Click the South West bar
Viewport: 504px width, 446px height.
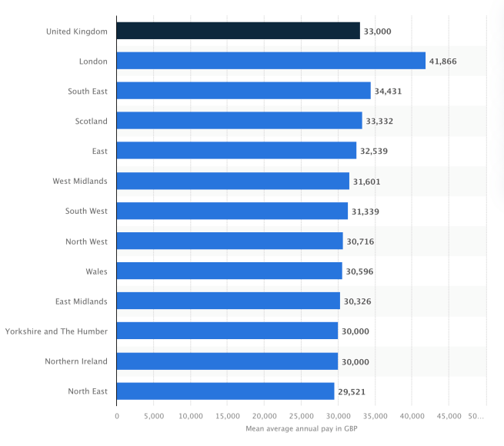[232, 211]
